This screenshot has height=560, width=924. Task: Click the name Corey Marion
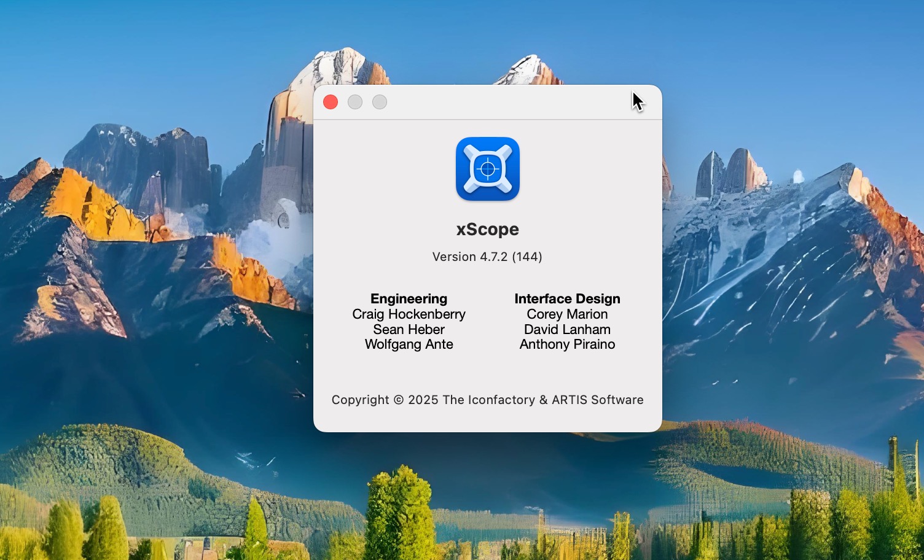click(x=568, y=314)
